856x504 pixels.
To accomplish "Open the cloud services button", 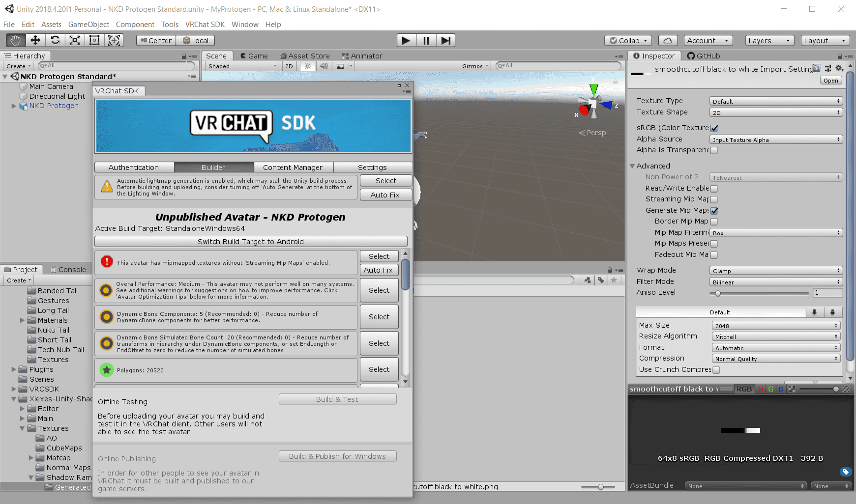I will [x=667, y=41].
